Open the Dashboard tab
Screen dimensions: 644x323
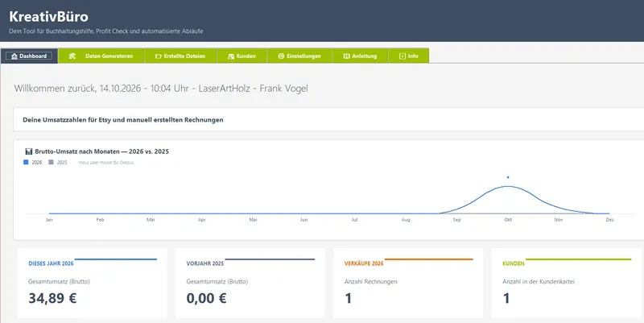29,56
